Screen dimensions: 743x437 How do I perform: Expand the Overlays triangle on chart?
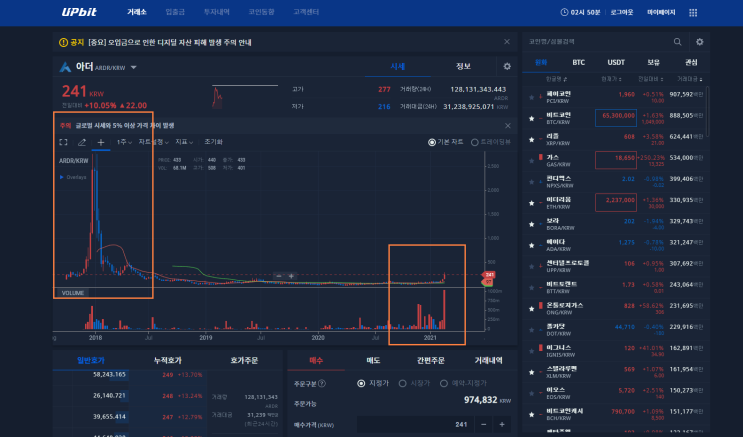pyautogui.click(x=62, y=177)
